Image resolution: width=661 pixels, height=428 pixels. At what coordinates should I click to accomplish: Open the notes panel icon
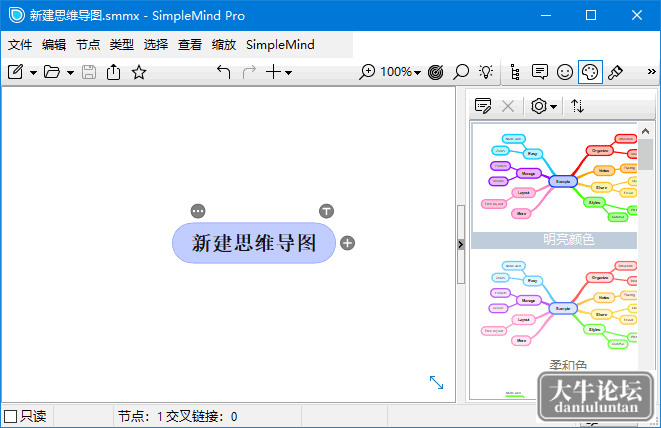pos(540,72)
